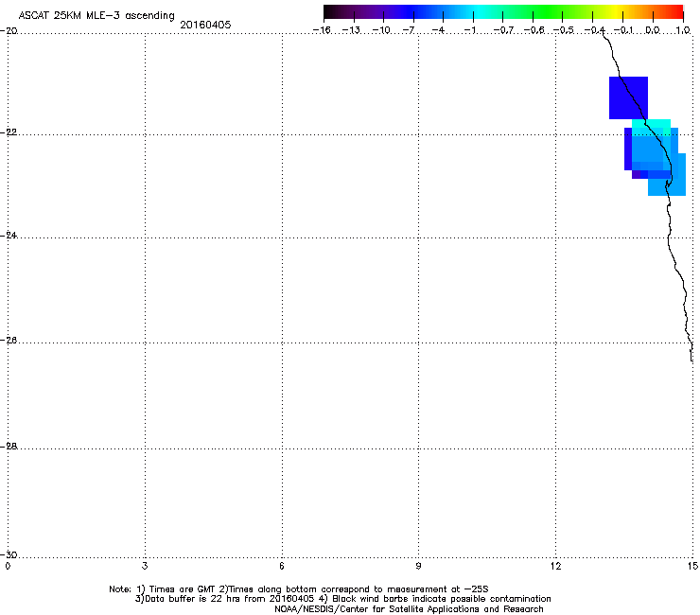The image size is (700, 615).
Task: Click the colorbar label '0.0'
Action: tap(653, 30)
